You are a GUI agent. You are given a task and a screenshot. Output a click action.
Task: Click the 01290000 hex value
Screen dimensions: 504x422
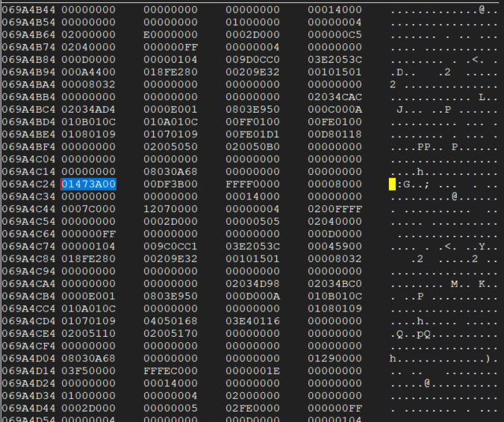[335, 358]
